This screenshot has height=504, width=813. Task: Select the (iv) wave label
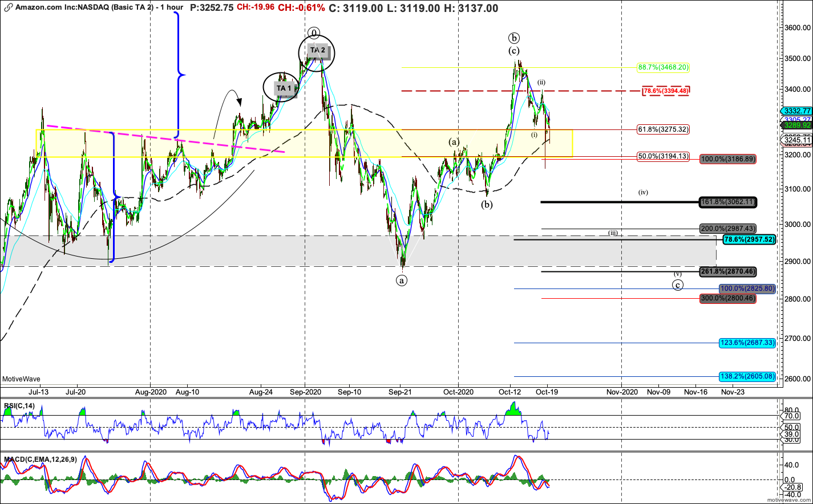click(643, 192)
